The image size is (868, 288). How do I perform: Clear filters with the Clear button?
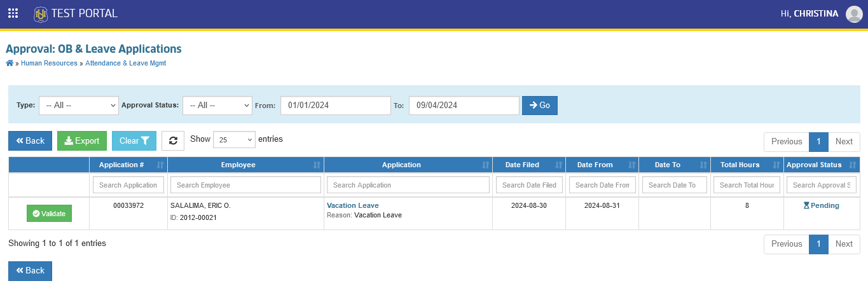134,141
